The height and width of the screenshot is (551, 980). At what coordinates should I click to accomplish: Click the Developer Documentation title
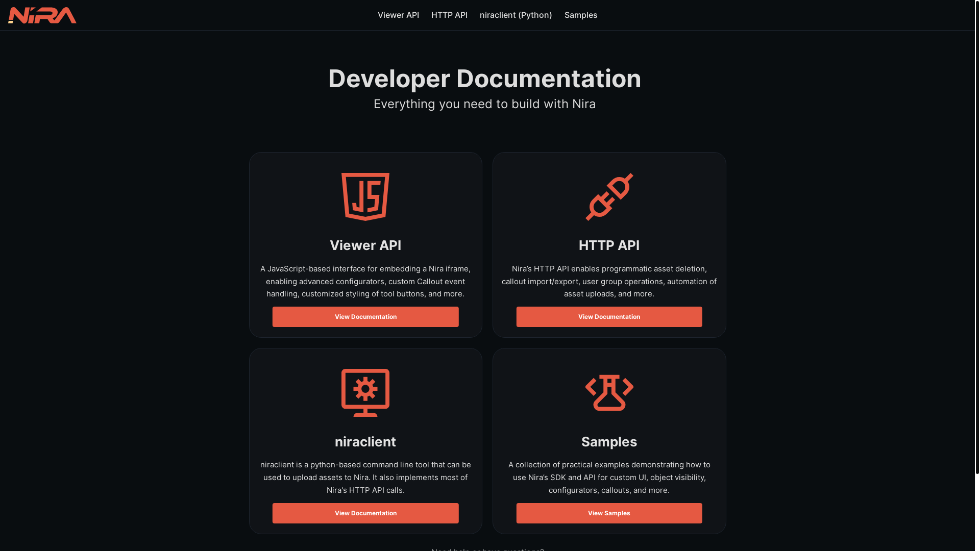coord(485,79)
